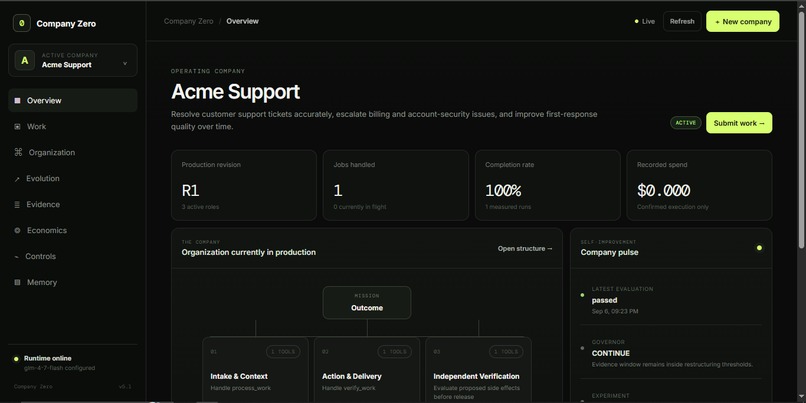This screenshot has width=806, height=403.
Task: Select the Action & Delivery role card
Action: (x=367, y=370)
